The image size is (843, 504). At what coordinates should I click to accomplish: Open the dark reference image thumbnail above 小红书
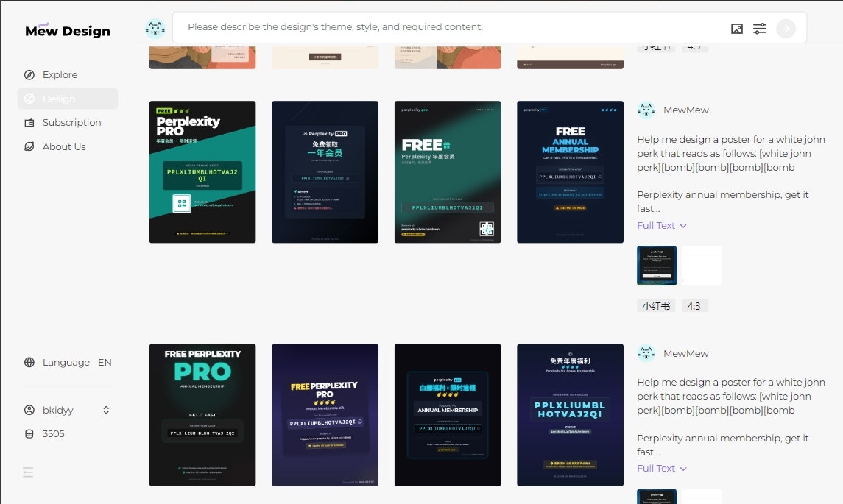point(657,266)
